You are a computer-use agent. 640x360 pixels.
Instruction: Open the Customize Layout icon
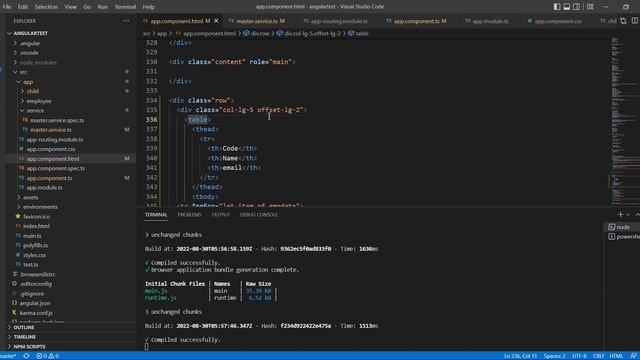tap(590, 7)
